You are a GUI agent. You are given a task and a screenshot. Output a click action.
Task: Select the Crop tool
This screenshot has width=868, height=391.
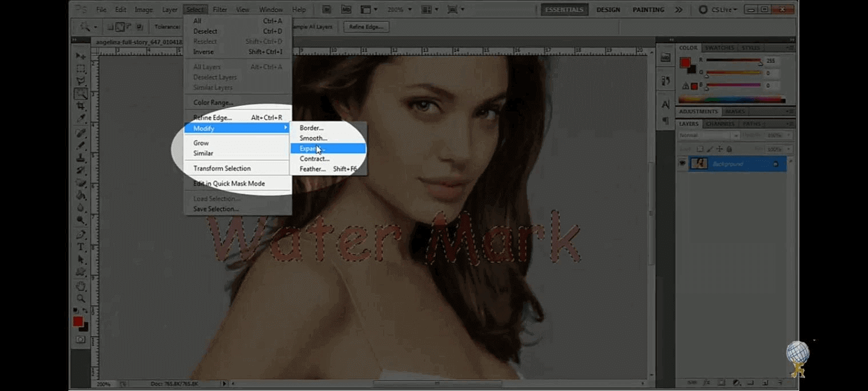[x=81, y=106]
